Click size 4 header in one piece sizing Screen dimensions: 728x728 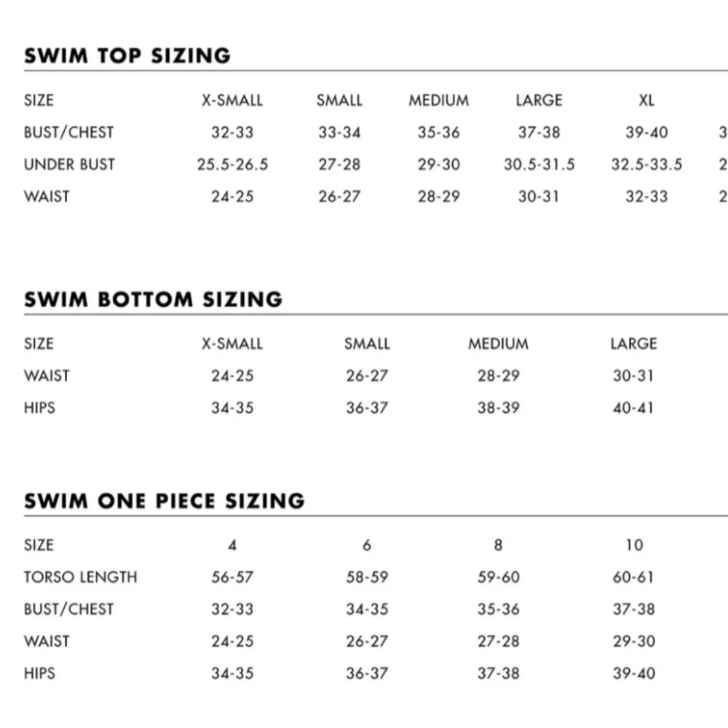click(232, 545)
